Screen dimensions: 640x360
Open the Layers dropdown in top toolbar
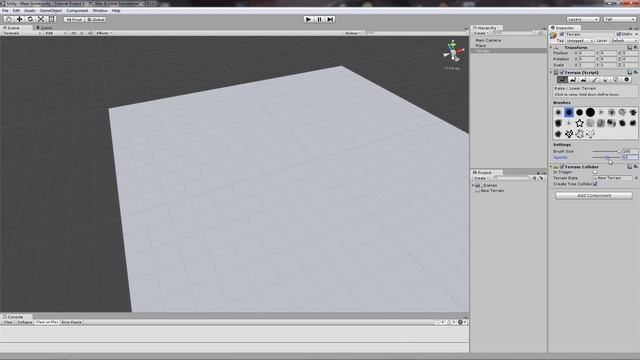click(x=582, y=19)
